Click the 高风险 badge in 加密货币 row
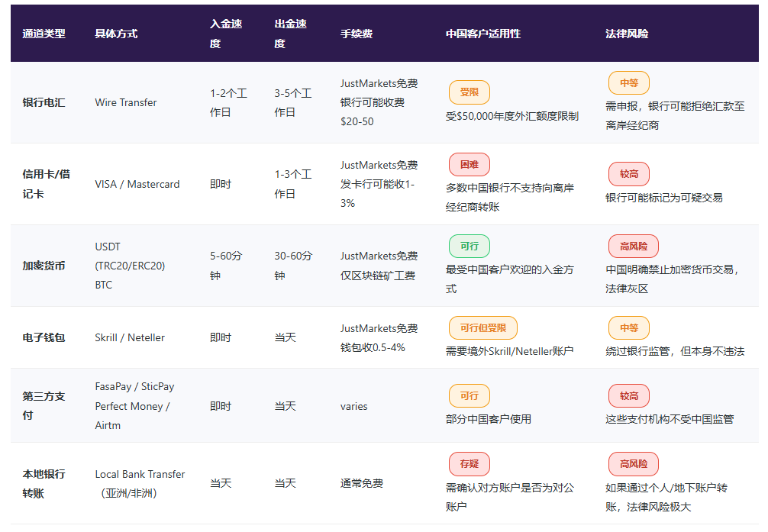The image size is (768, 532). click(634, 247)
